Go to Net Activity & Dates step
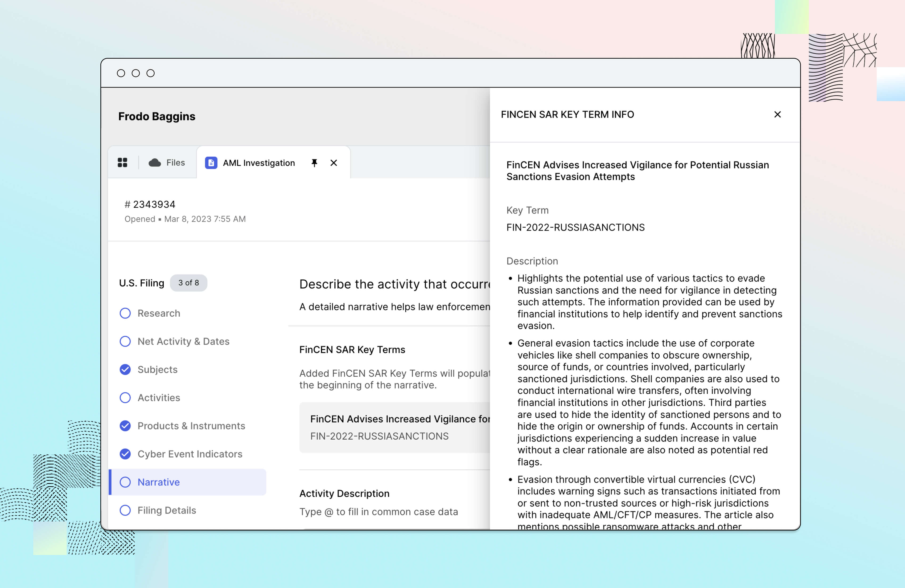 (x=184, y=341)
